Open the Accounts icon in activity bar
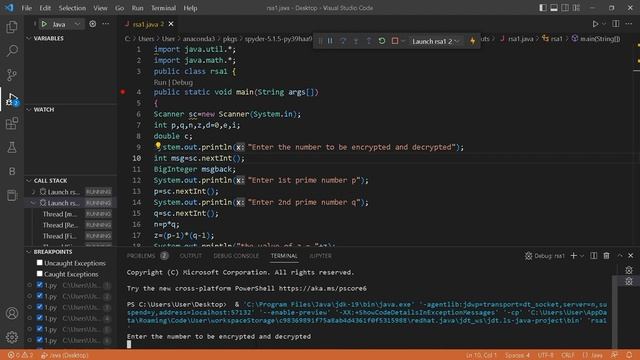 tap(12, 313)
